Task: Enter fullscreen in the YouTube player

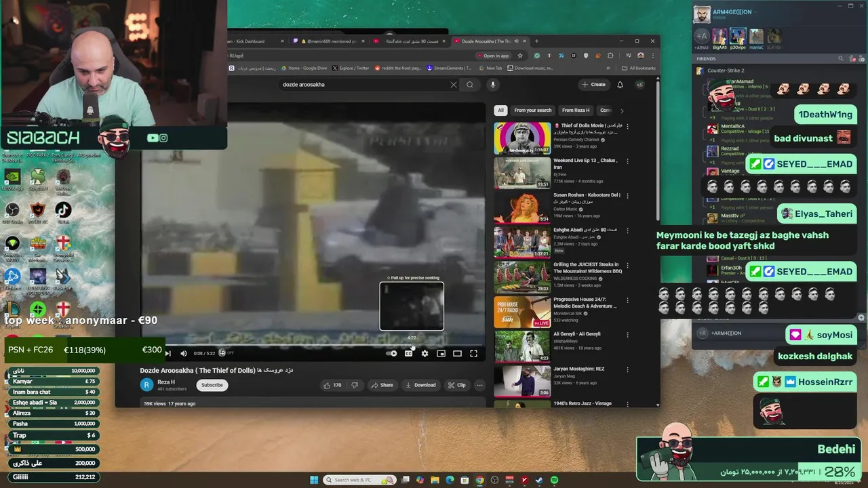Action: [473, 353]
